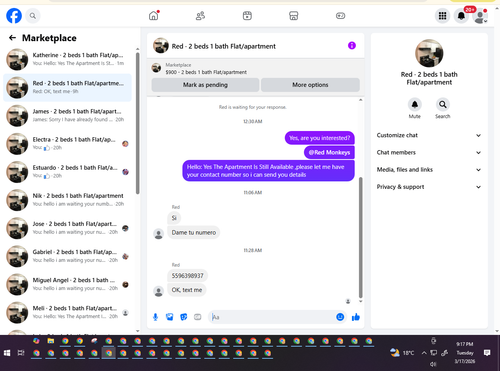Open Jose's conversation
The width and height of the screenshot is (500, 371).
click(x=67, y=228)
